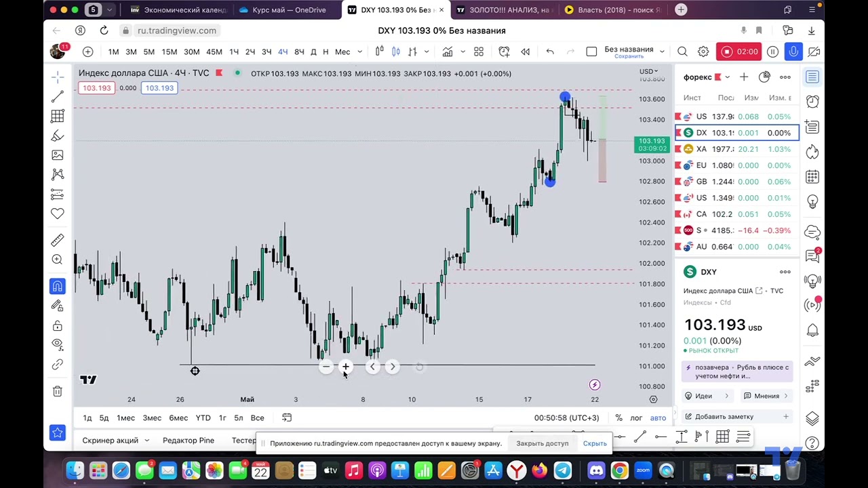Add a symbol with plus circle icon

[x=87, y=52]
